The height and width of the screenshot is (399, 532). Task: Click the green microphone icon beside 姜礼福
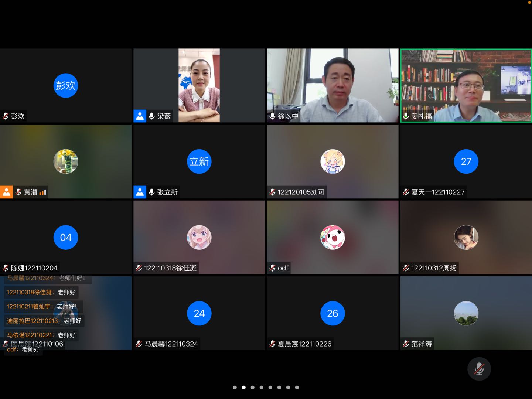pyautogui.click(x=406, y=116)
